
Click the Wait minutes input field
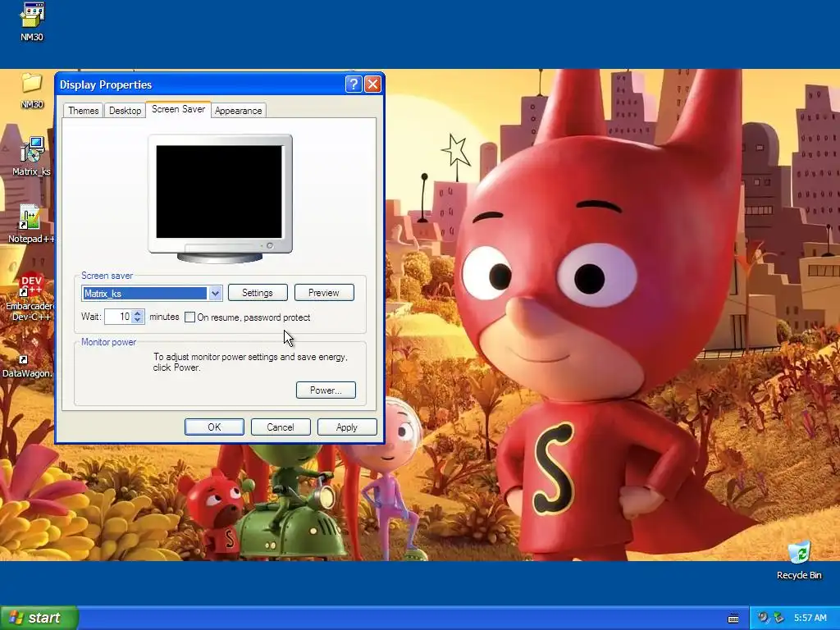(x=118, y=317)
